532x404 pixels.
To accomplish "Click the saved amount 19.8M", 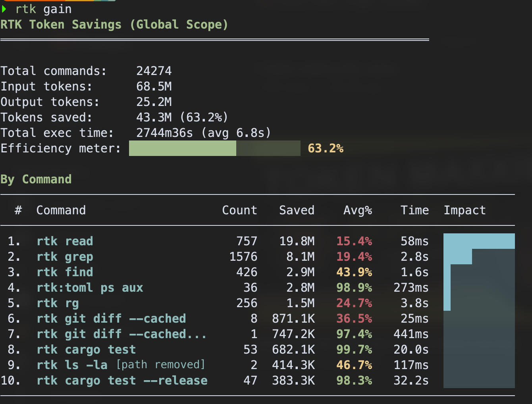I will click(297, 241).
